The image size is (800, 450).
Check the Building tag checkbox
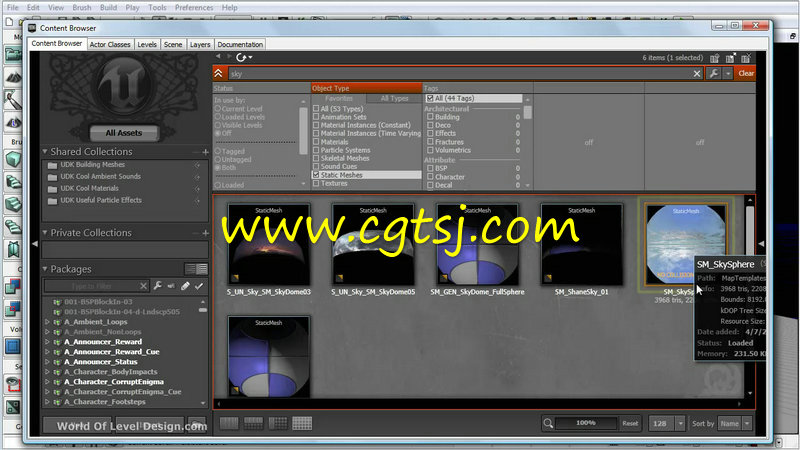pos(430,117)
